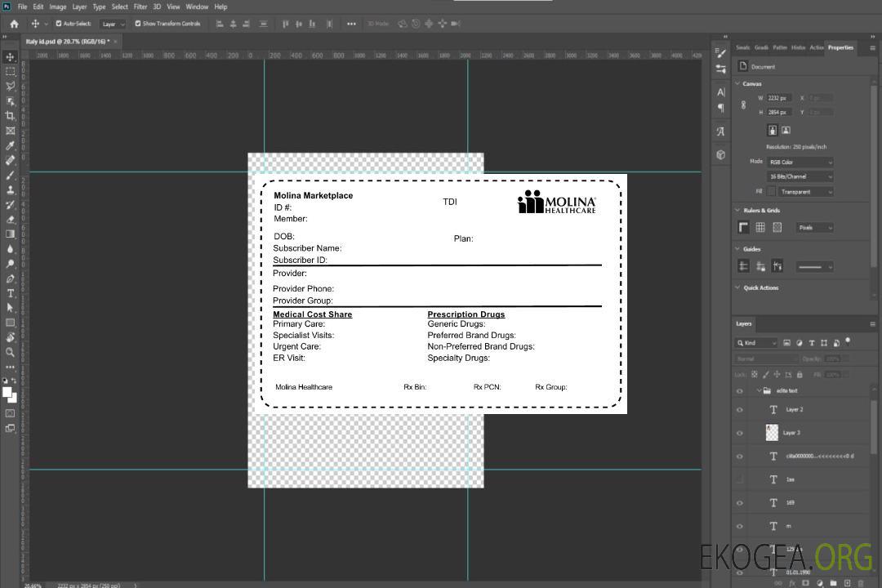Open the Mode RGB Color dropdown
882x588 pixels.
(800, 162)
